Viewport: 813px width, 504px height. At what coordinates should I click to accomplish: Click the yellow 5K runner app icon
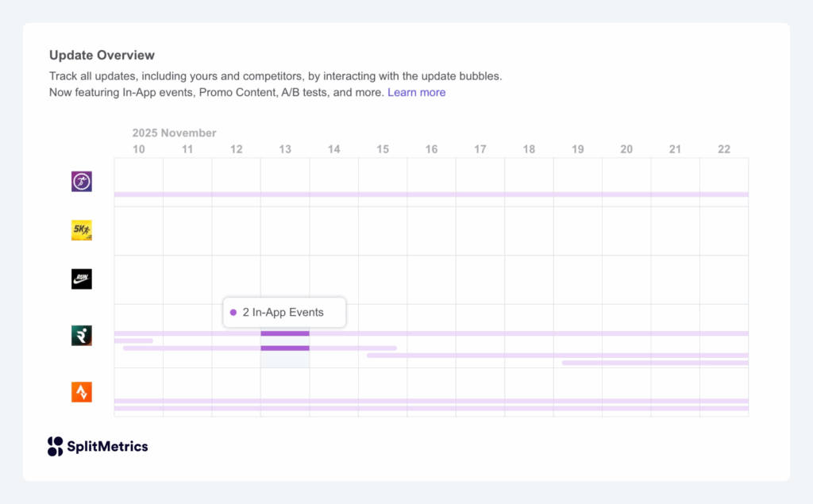click(x=82, y=230)
